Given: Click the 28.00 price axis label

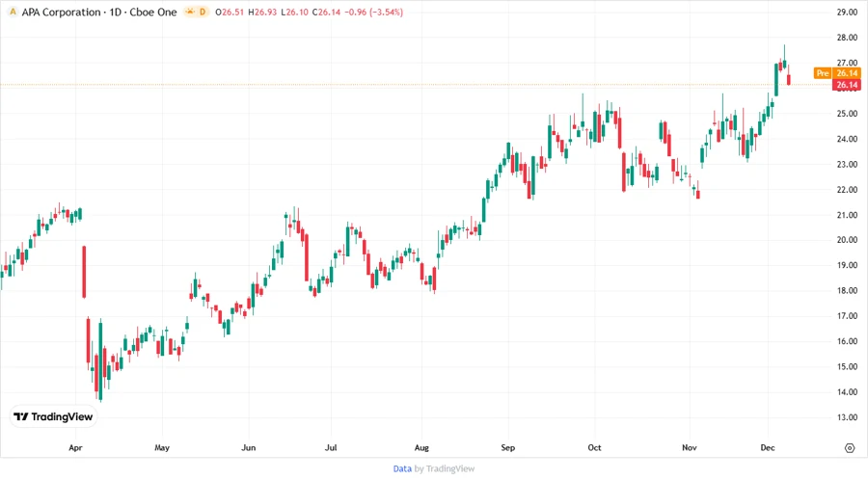Looking at the screenshot, I should click(847, 38).
